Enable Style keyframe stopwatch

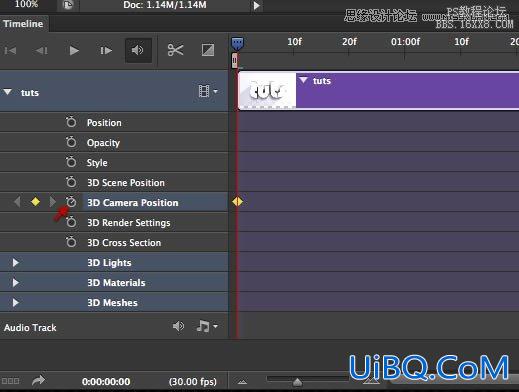(x=71, y=162)
